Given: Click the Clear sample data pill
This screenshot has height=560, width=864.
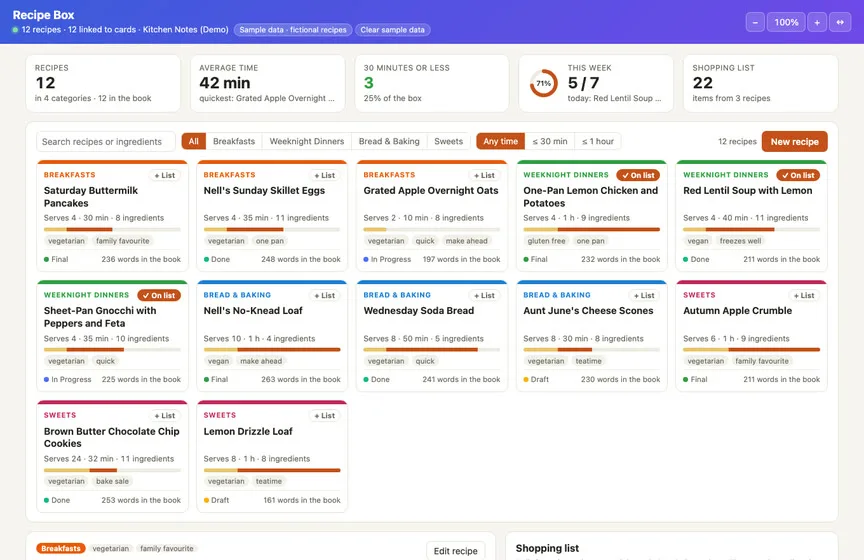Looking at the screenshot, I should coord(392,30).
